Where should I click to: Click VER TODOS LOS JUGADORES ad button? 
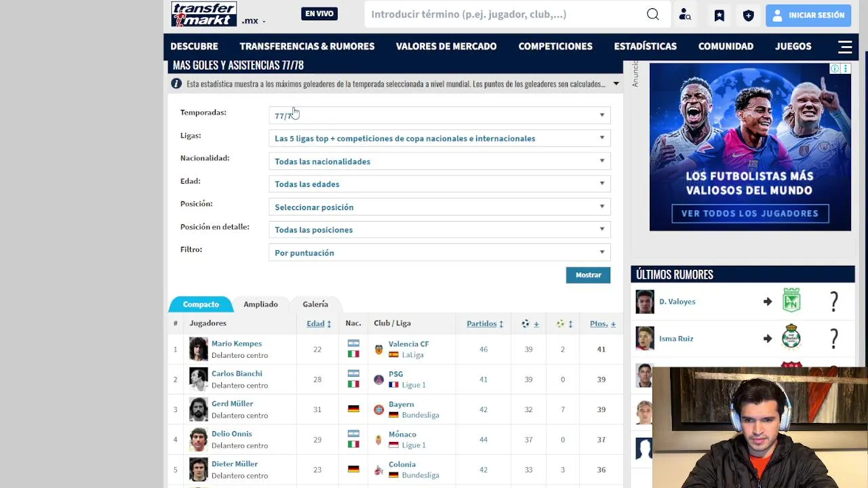coord(749,213)
